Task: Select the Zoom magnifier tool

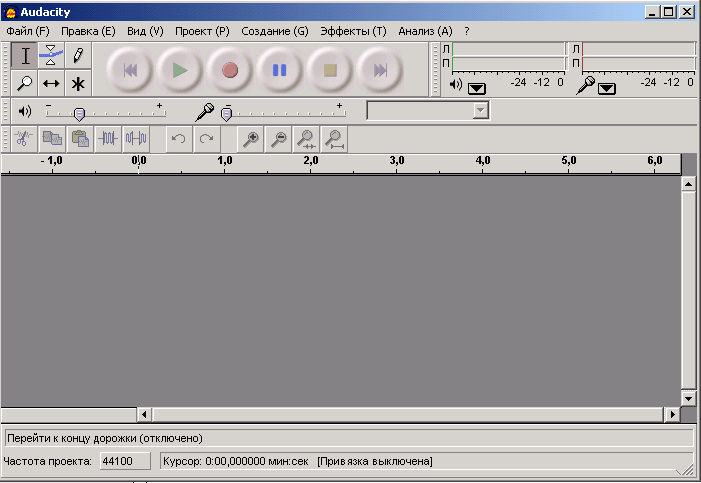Action: click(x=25, y=83)
